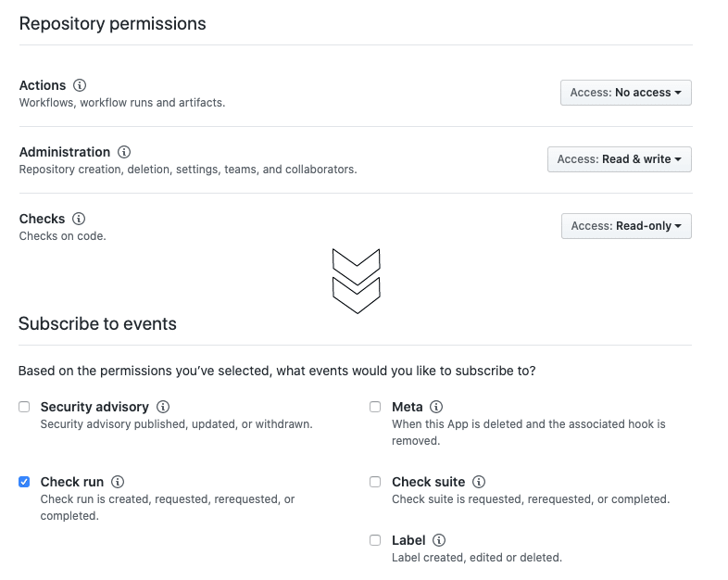Click the info icon next to Actions
The height and width of the screenshot is (580, 728).
click(x=80, y=85)
